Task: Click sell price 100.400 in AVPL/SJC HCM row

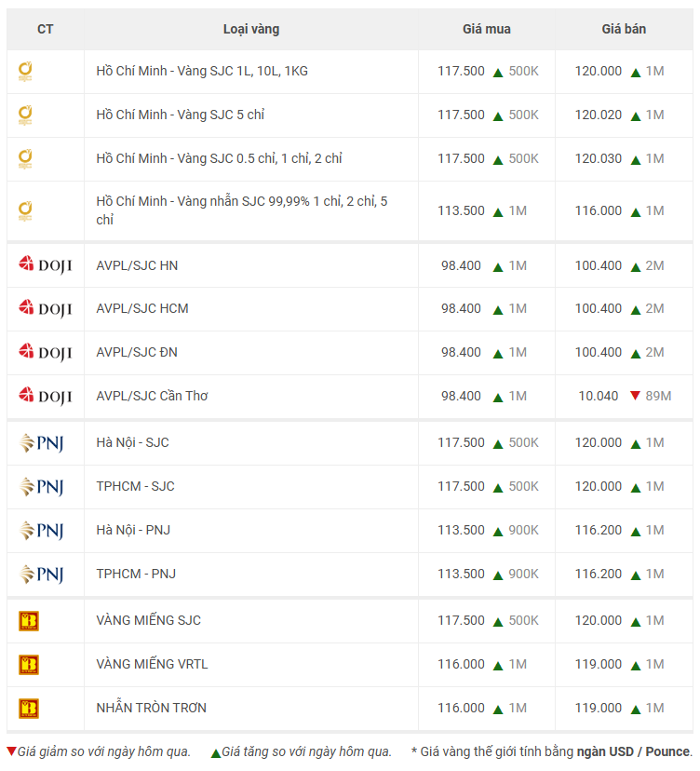Action: click(x=599, y=309)
